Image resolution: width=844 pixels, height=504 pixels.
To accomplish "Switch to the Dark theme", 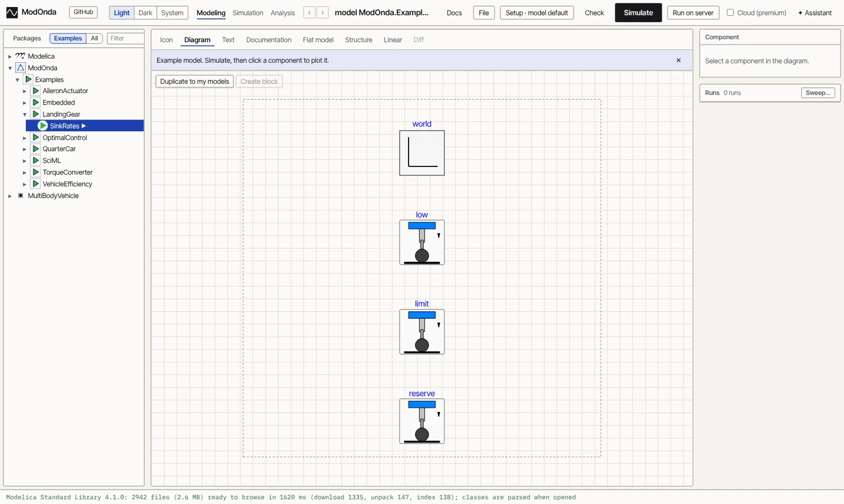I will coord(145,13).
